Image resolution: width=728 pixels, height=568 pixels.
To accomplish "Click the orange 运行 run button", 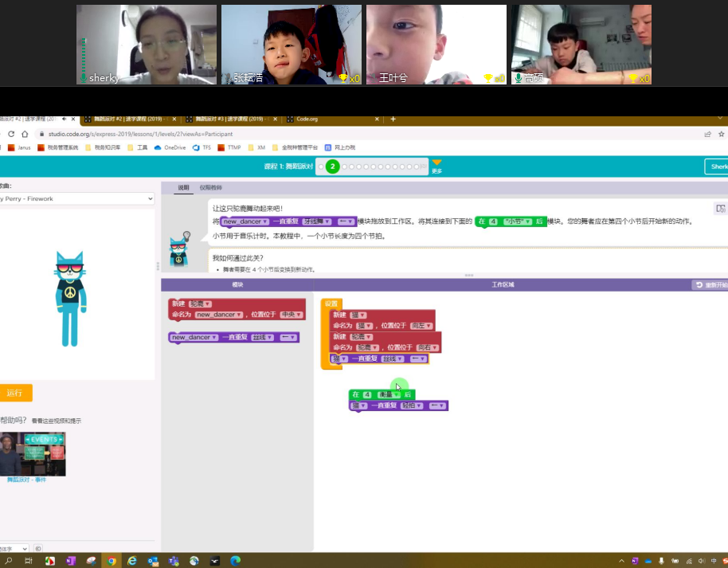I will point(15,393).
